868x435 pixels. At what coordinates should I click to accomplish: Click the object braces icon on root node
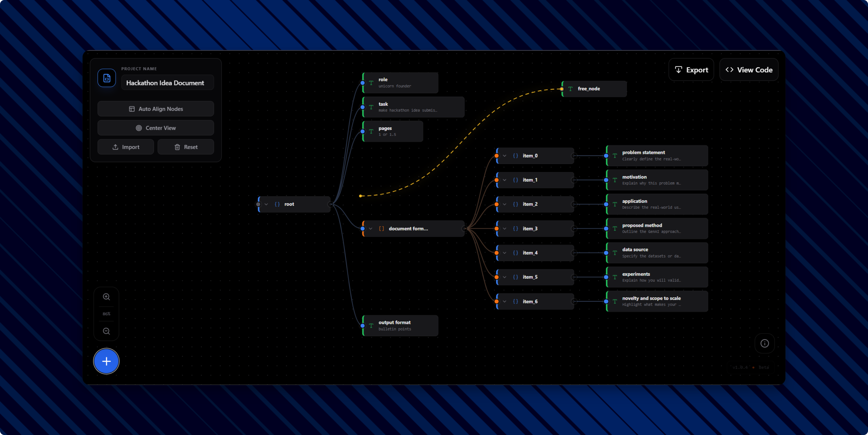277,204
